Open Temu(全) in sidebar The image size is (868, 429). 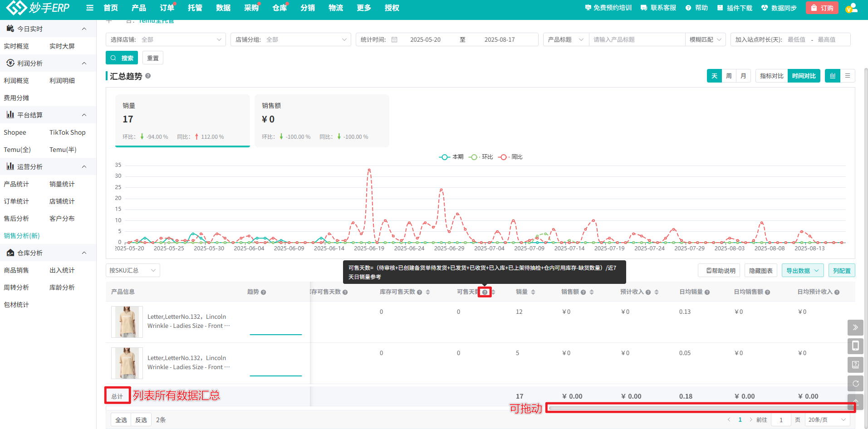coord(17,150)
